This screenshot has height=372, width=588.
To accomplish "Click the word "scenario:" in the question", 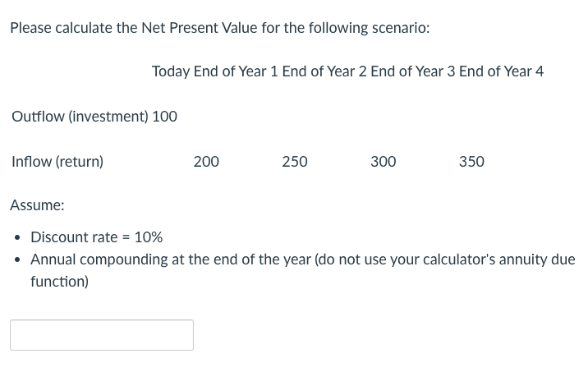I will [x=399, y=28].
